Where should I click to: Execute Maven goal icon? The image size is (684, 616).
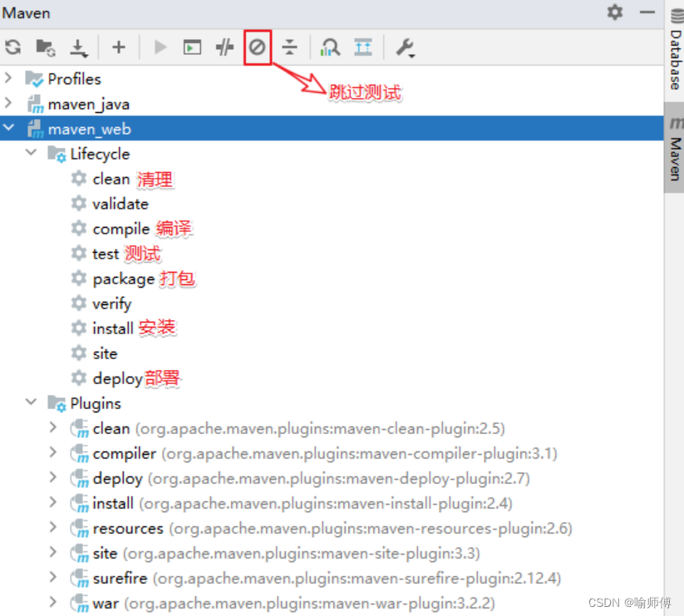(x=192, y=47)
